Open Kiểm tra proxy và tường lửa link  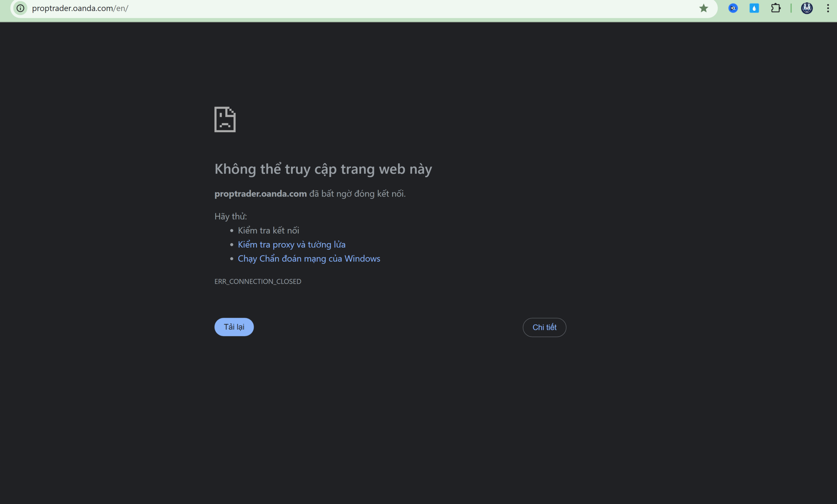tap(291, 244)
